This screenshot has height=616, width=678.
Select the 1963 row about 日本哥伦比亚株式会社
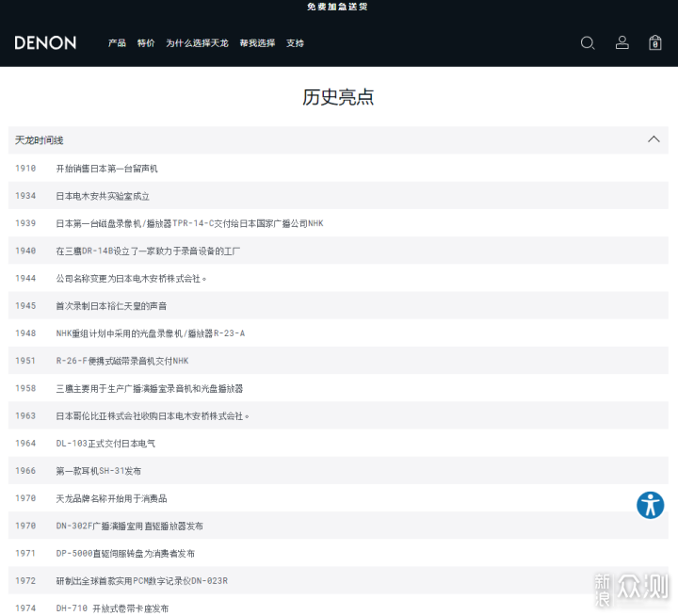coord(338,415)
